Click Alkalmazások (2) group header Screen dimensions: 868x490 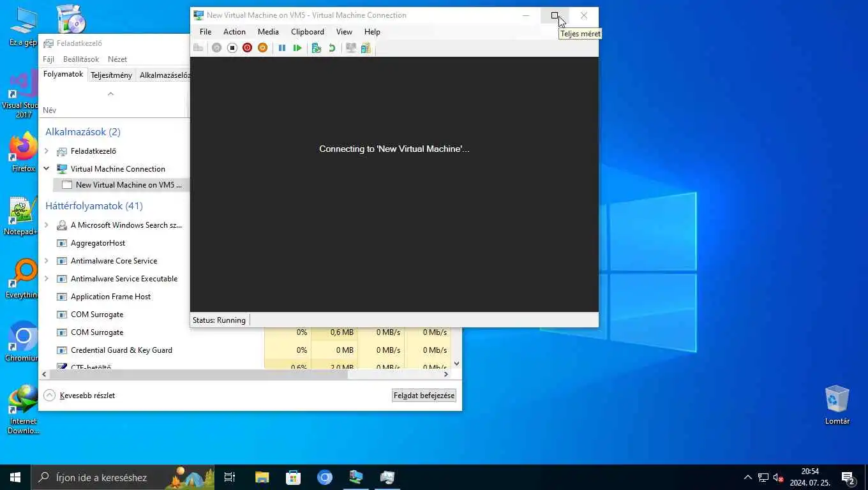pos(83,132)
